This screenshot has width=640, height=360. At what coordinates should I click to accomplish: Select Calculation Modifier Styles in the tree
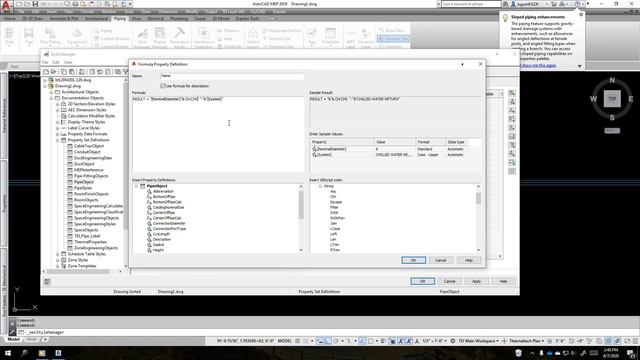(91, 116)
